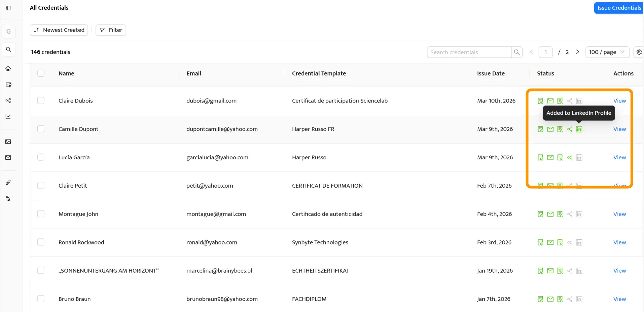The height and width of the screenshot is (312, 644).
Task: Open the G workspace avatar menu
Action: coord(8,31)
